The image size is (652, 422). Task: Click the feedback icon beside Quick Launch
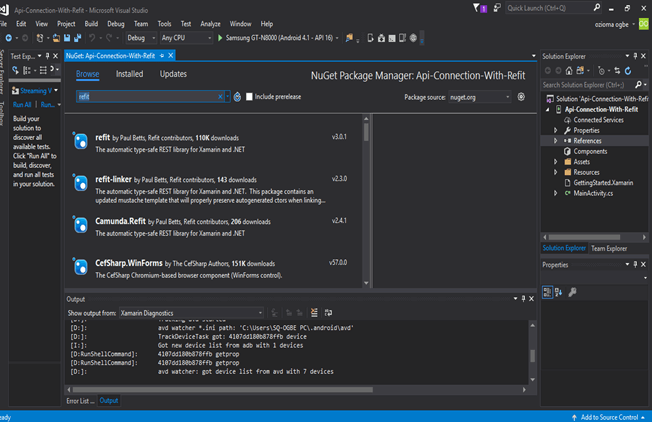(497, 8)
